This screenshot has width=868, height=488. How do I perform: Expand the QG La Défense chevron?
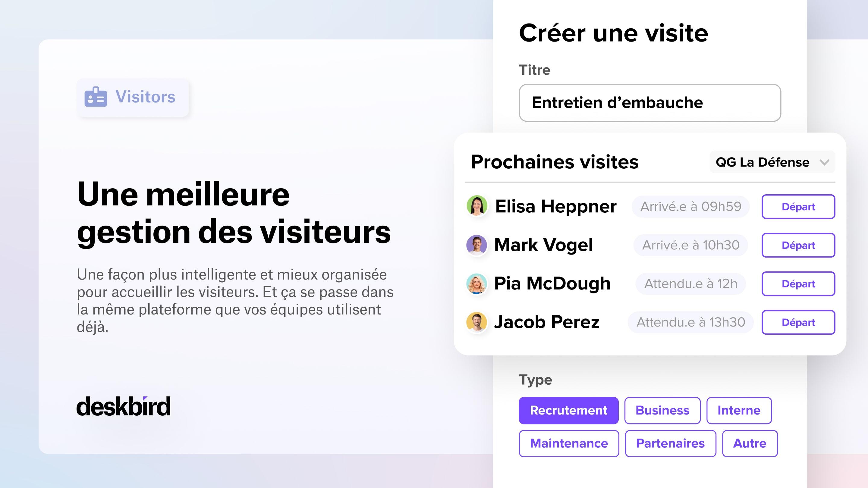[824, 163]
